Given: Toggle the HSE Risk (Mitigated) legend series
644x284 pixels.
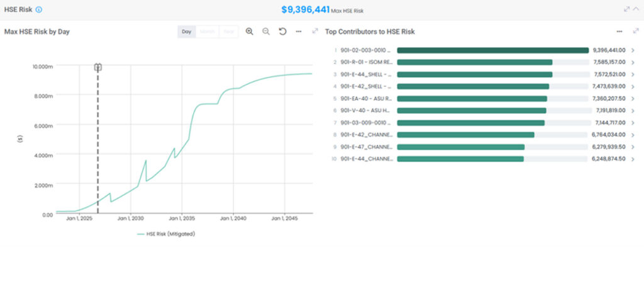Looking at the screenshot, I should [x=166, y=234].
